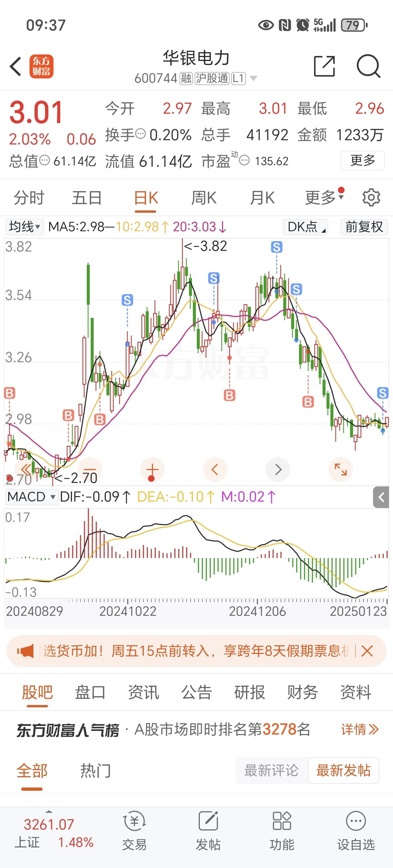Switch to 周K chart tab

tap(204, 197)
